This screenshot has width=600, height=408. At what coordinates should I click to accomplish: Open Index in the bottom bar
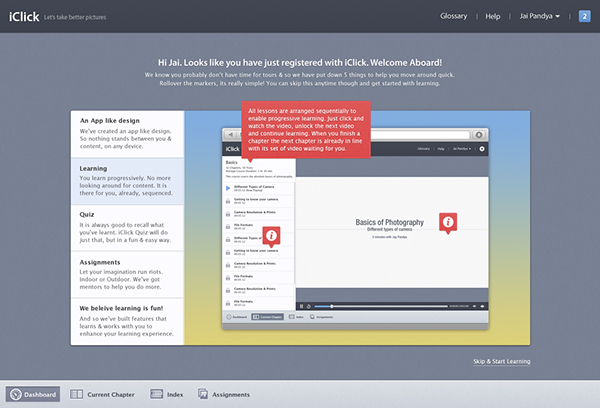click(x=167, y=394)
